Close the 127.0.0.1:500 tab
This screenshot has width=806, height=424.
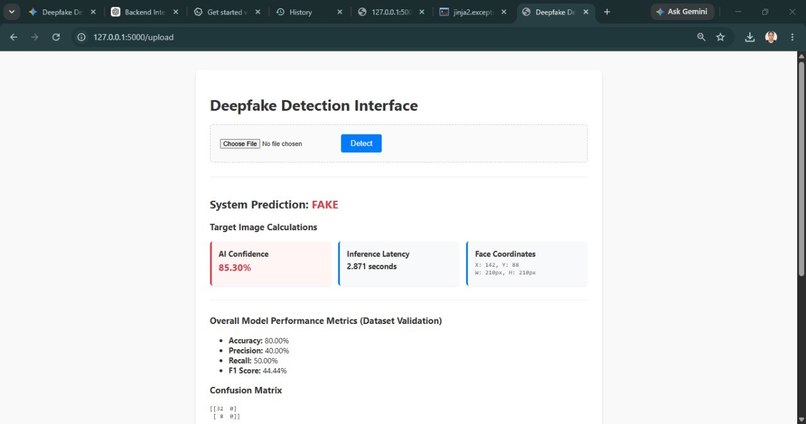point(422,12)
